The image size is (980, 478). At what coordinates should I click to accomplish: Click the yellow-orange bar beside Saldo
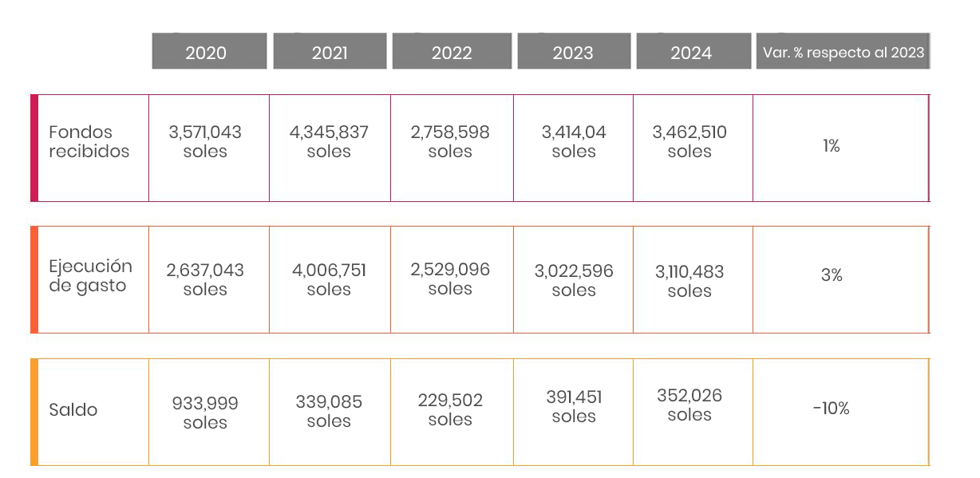(x=34, y=412)
